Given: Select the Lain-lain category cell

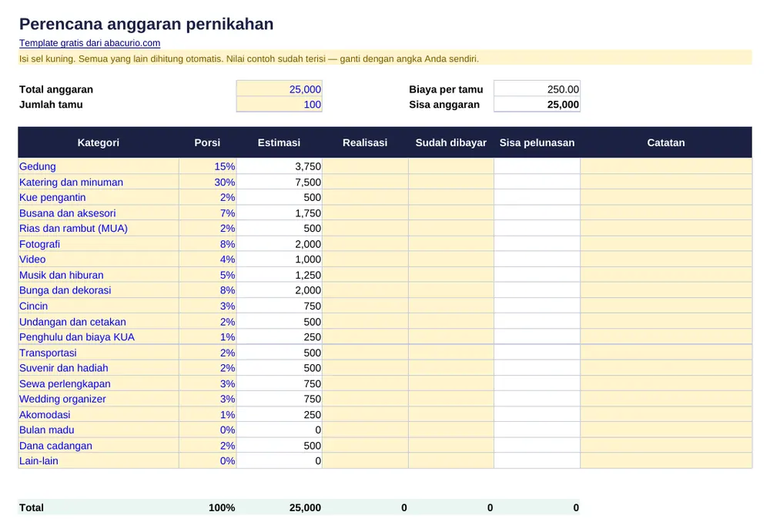Looking at the screenshot, I should [x=99, y=460].
